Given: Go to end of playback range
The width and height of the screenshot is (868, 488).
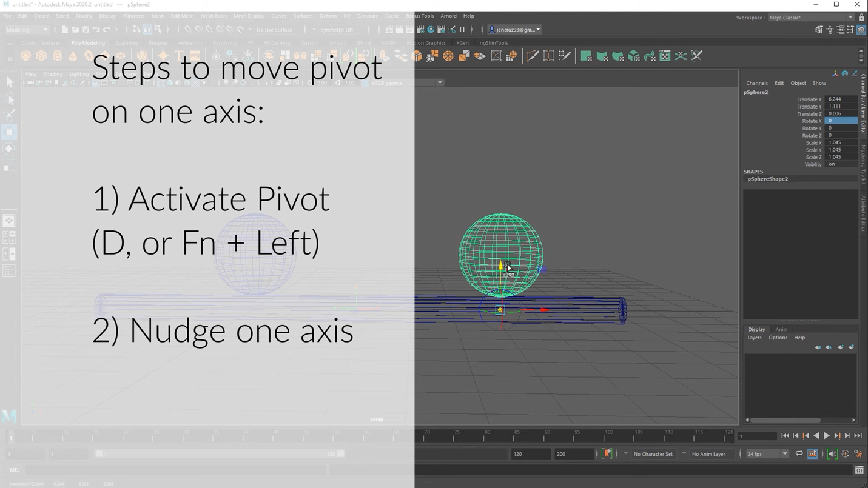Looking at the screenshot, I should click(x=858, y=436).
